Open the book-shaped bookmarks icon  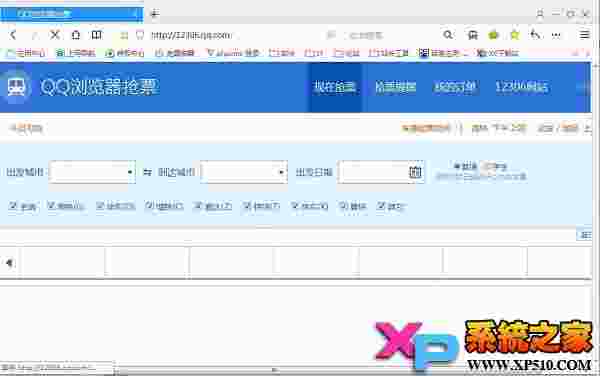[96, 35]
